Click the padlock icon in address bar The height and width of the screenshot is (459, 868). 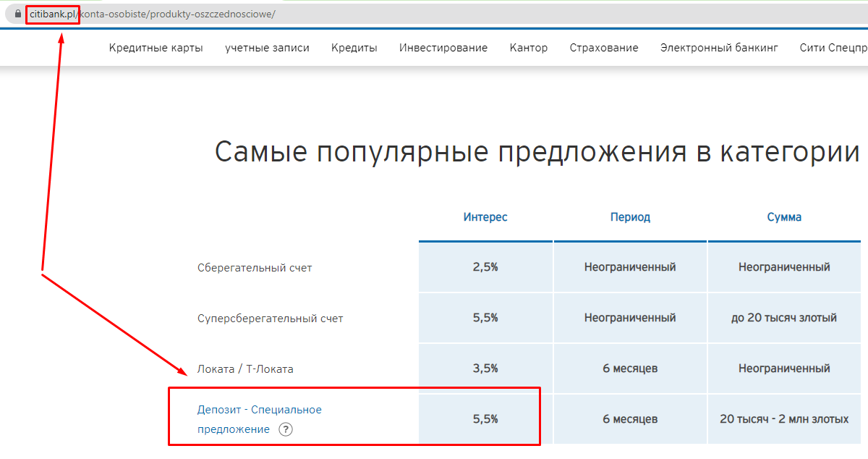click(x=18, y=14)
